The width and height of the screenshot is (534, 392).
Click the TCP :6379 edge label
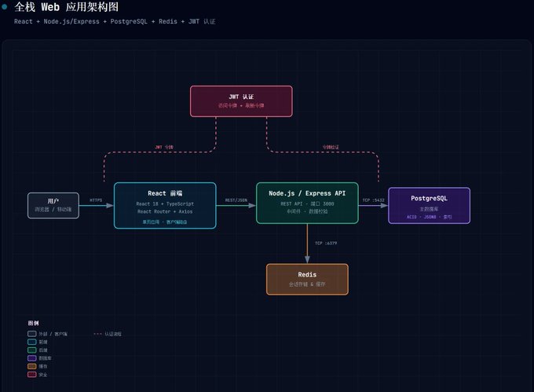(326, 243)
